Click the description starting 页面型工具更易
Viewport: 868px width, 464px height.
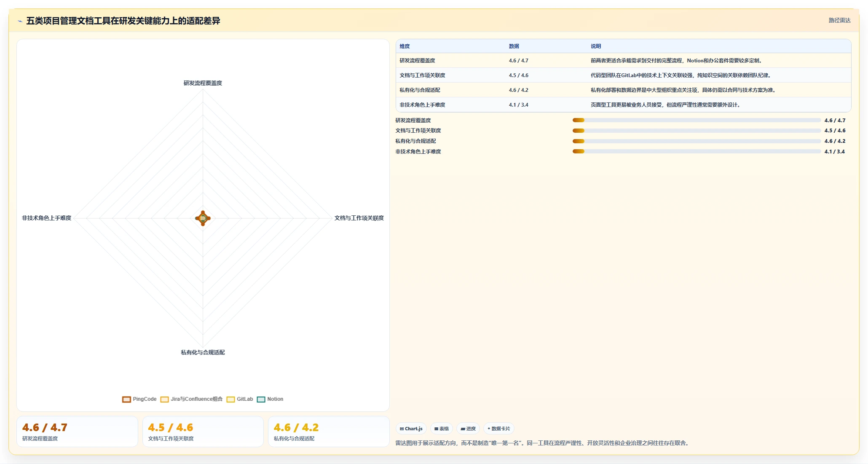point(666,105)
